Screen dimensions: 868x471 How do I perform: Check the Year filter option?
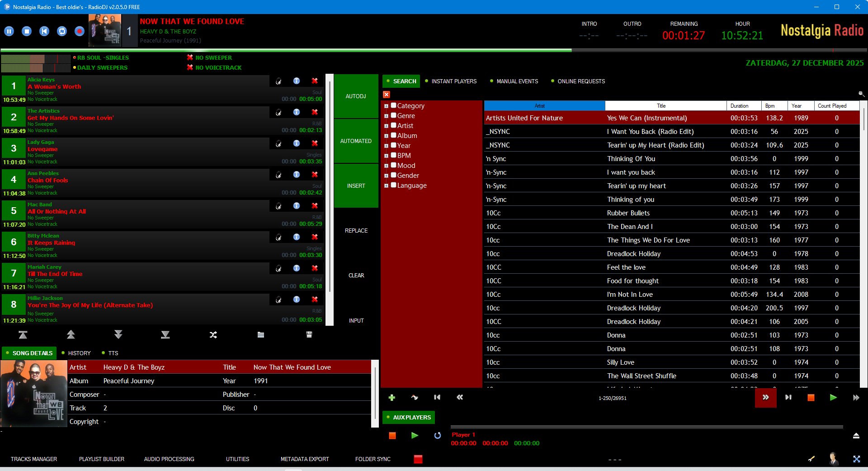pyautogui.click(x=393, y=145)
